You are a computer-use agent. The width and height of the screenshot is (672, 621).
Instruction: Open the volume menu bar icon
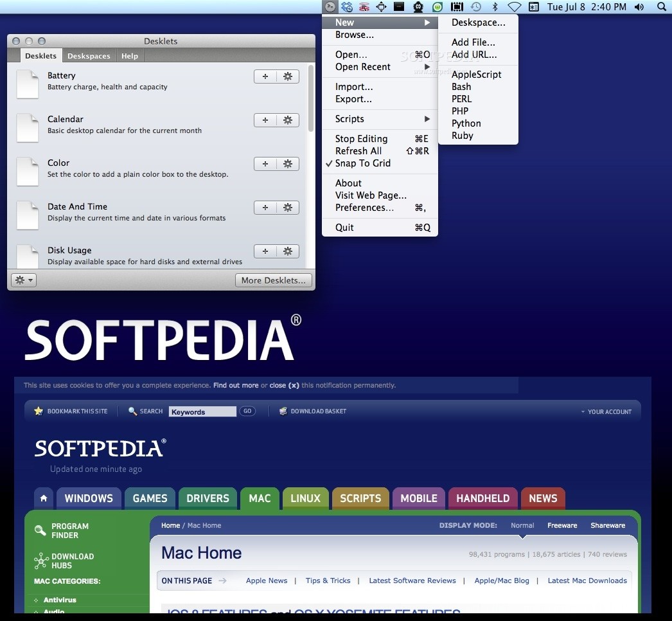(x=639, y=6)
